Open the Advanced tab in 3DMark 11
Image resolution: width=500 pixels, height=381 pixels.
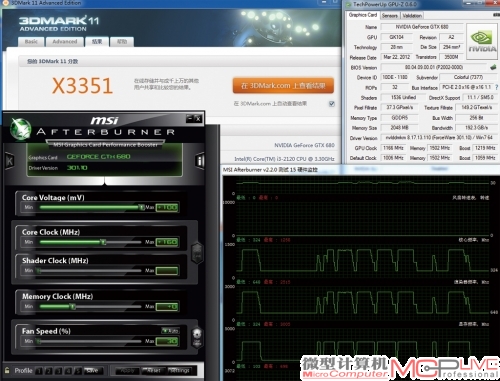pyautogui.click(x=64, y=42)
